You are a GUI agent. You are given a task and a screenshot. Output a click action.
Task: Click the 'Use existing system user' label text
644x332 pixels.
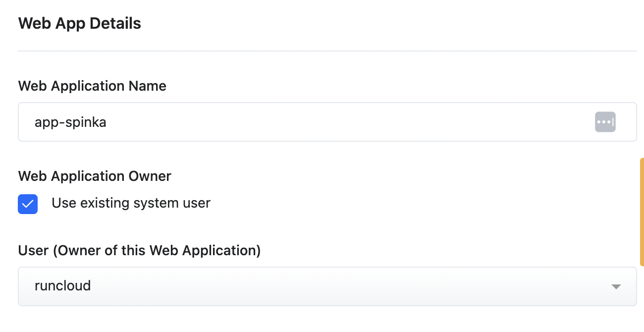coord(131,203)
